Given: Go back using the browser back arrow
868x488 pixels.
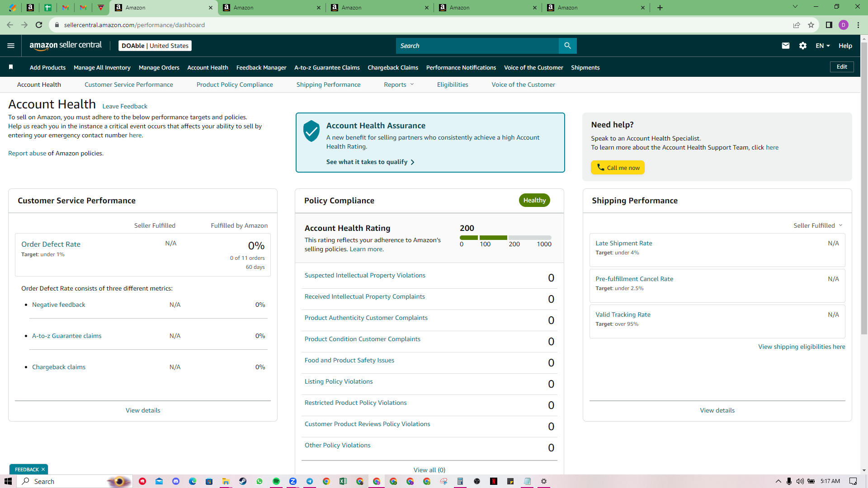Looking at the screenshot, I should [x=10, y=25].
